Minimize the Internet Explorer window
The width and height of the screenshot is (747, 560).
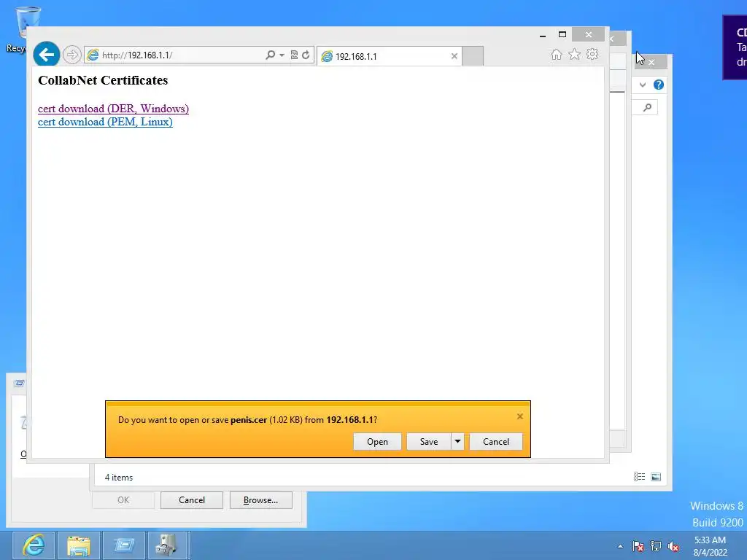coord(543,35)
